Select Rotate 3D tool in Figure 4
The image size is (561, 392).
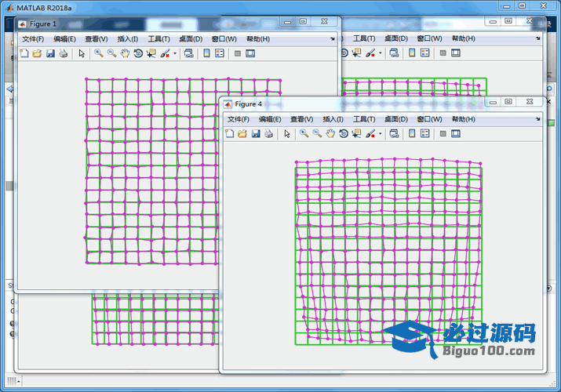(x=344, y=133)
